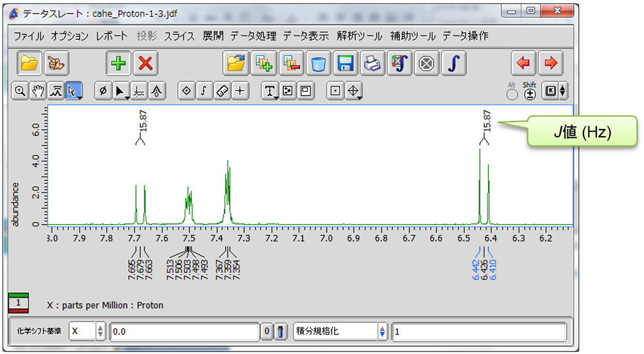The width and height of the screenshot is (644, 354).
Task: Click the trash bin icon
Action: (x=318, y=63)
